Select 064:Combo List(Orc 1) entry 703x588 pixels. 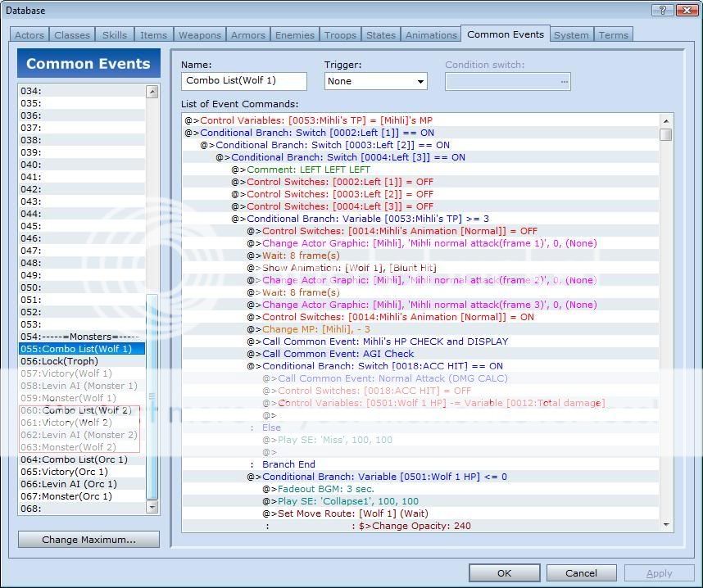pos(74,459)
